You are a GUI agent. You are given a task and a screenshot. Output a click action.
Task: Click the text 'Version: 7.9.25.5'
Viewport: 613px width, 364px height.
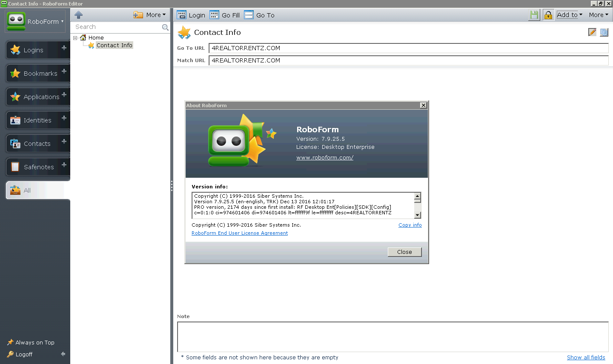point(321,139)
